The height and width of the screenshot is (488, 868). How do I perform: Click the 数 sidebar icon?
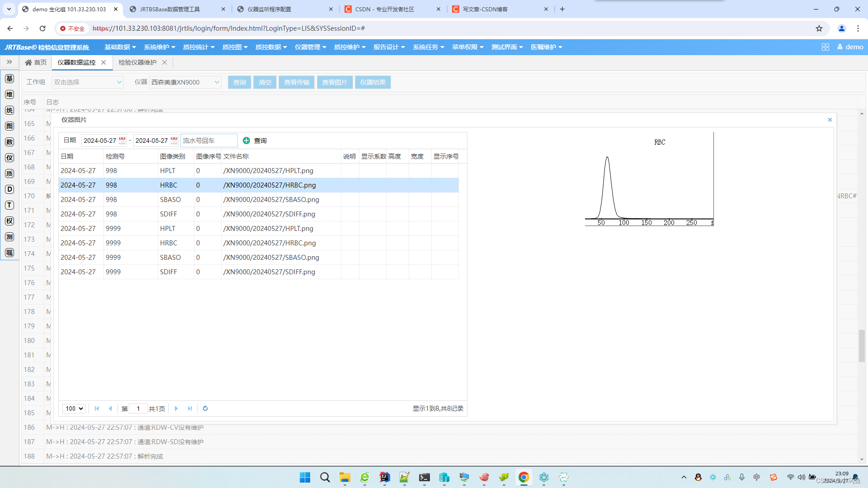[x=9, y=142]
